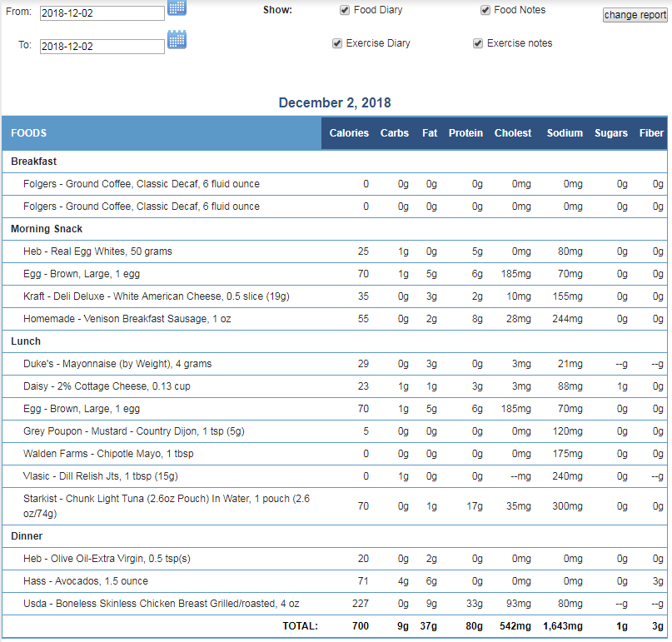Toggle the Exercise notes checkbox

[x=478, y=43]
